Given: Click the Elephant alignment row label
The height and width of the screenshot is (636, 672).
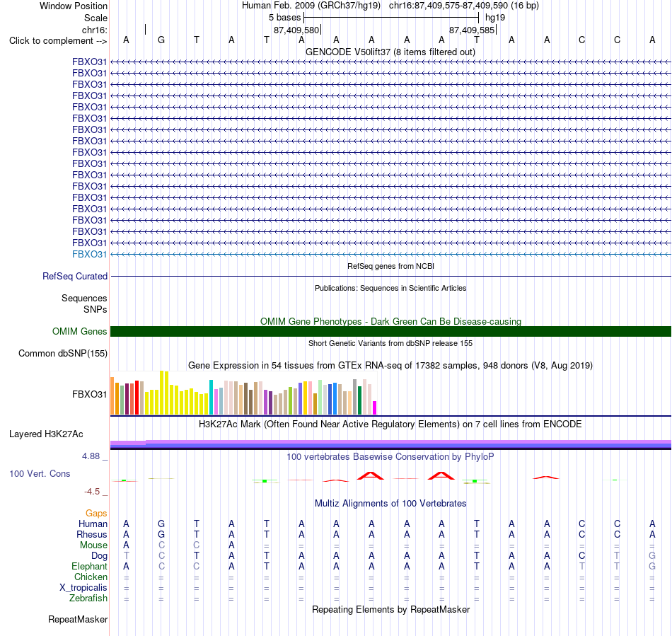Looking at the screenshot, I should pos(89,567).
